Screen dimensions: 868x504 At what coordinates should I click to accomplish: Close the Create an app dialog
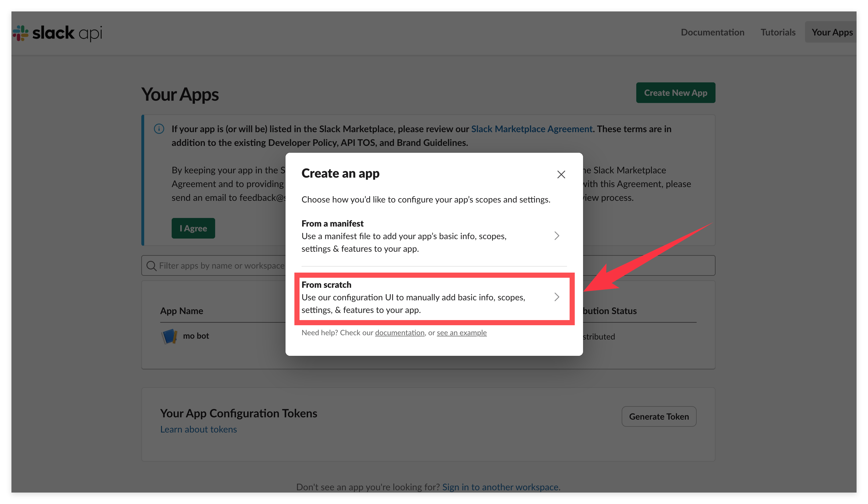561,174
